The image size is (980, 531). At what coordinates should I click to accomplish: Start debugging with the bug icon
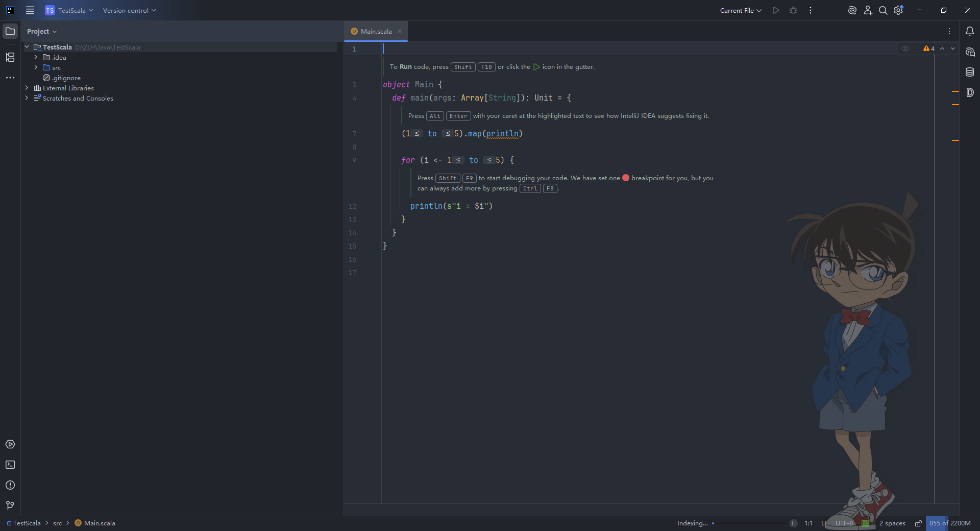pyautogui.click(x=793, y=10)
